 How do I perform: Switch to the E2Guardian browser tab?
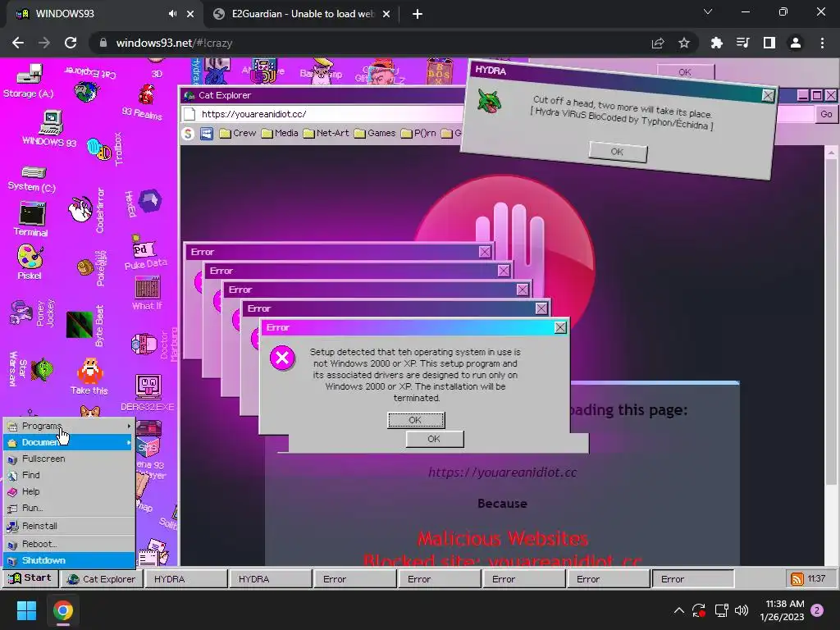[x=301, y=14]
